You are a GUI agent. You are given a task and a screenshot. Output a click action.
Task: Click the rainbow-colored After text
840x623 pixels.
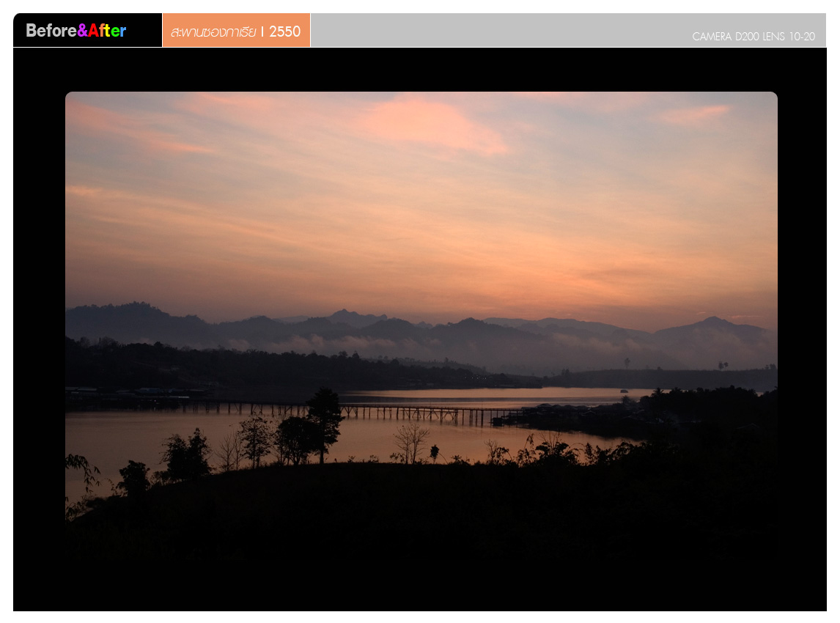pos(107,31)
